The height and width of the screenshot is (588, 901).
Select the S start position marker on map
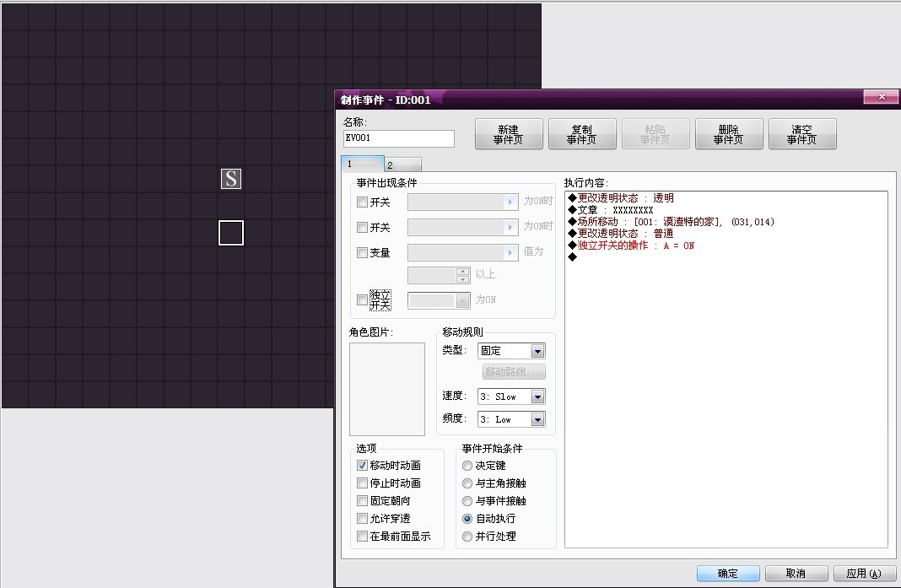pos(231,179)
